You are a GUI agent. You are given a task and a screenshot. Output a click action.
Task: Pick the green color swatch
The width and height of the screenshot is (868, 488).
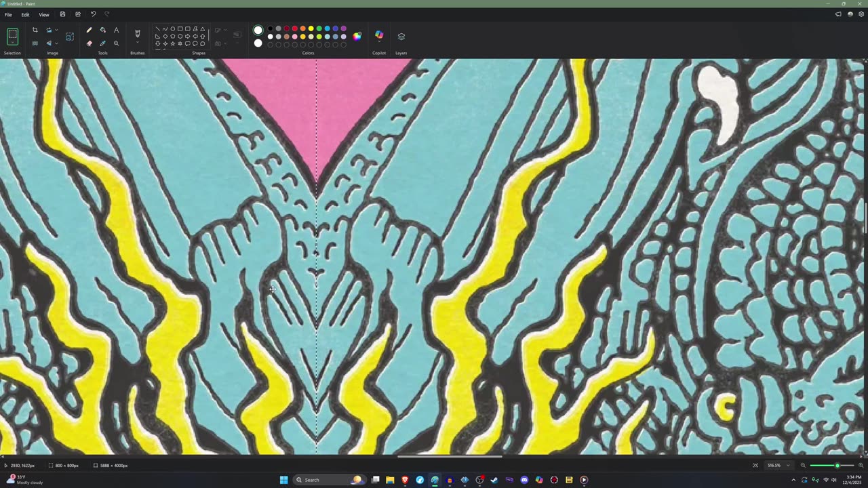coord(319,29)
